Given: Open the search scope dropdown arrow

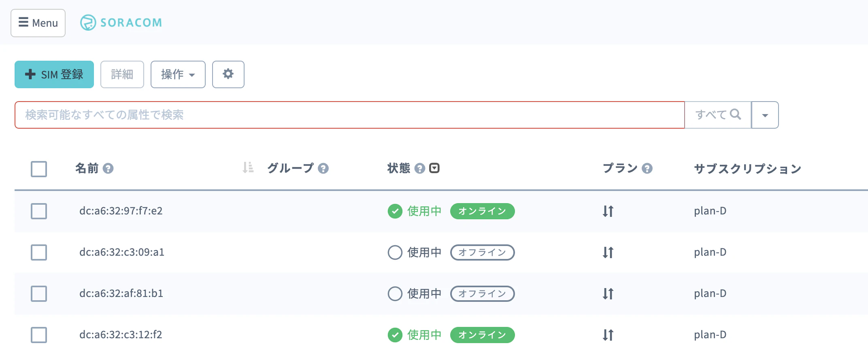Looking at the screenshot, I should [765, 115].
